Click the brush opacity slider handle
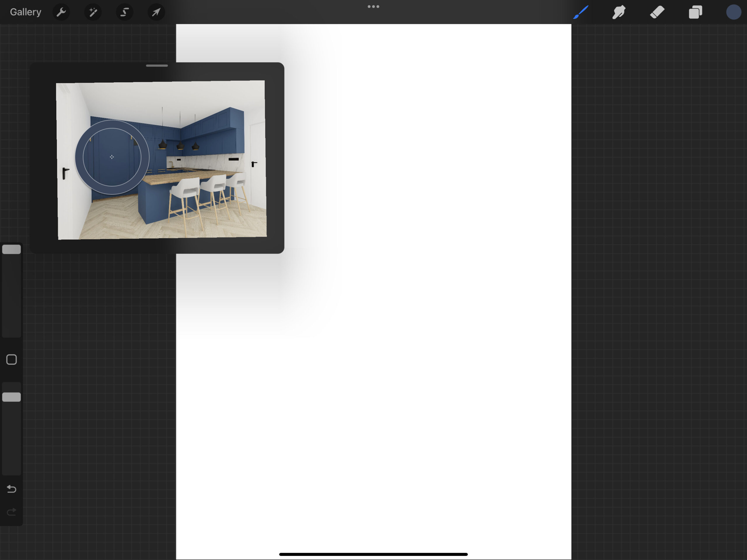747x560 pixels. pos(11,397)
